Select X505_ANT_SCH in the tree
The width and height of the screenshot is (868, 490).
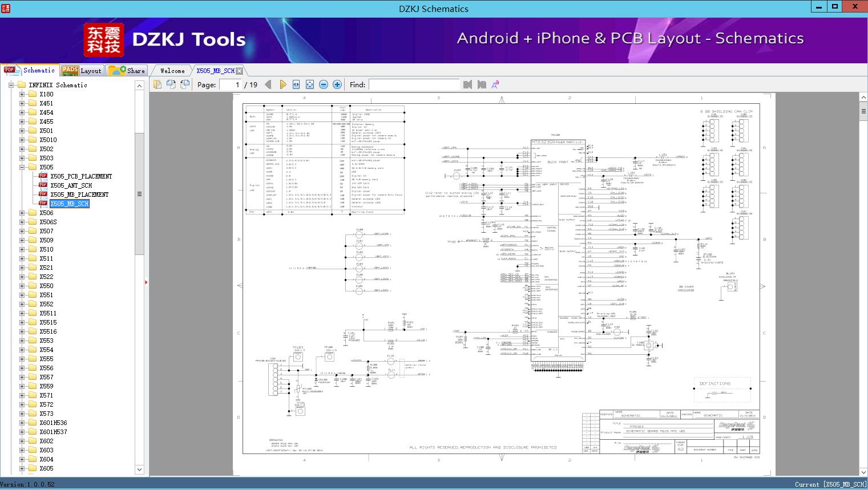pos(71,185)
